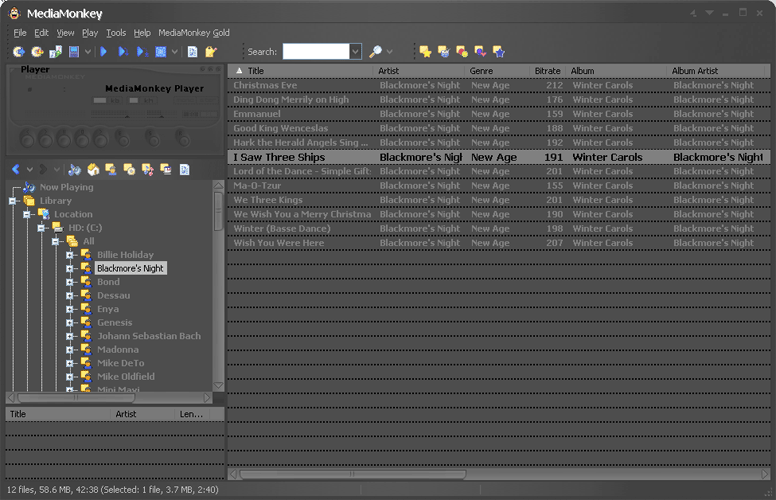776x500 pixels.
Task: Toggle the player's S shuffle button
Action: (x=153, y=139)
